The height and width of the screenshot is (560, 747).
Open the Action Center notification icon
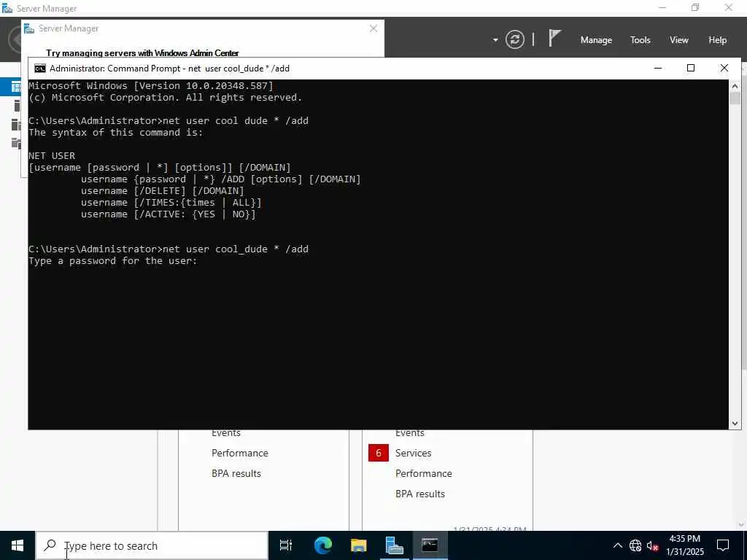click(723, 545)
